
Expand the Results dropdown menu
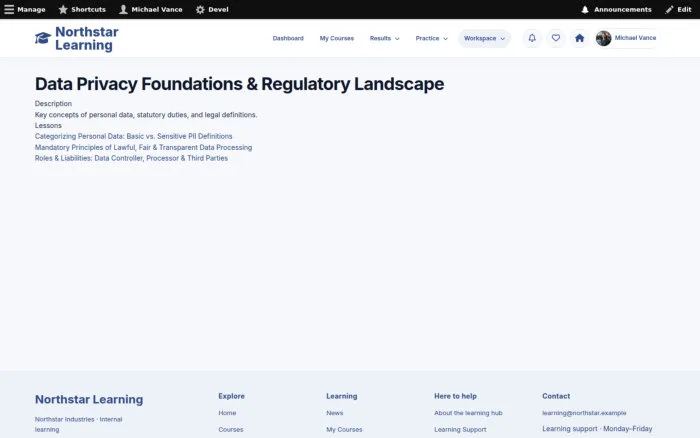click(384, 38)
